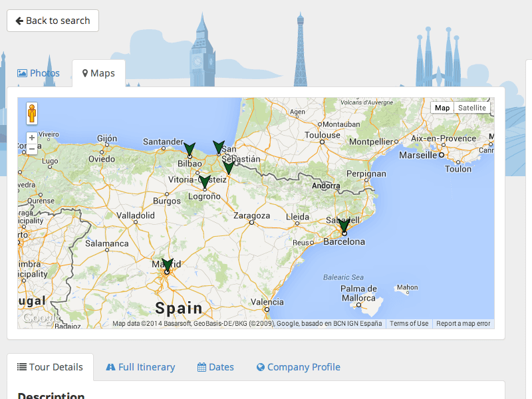Open the map Terms of Use link

[409, 324]
